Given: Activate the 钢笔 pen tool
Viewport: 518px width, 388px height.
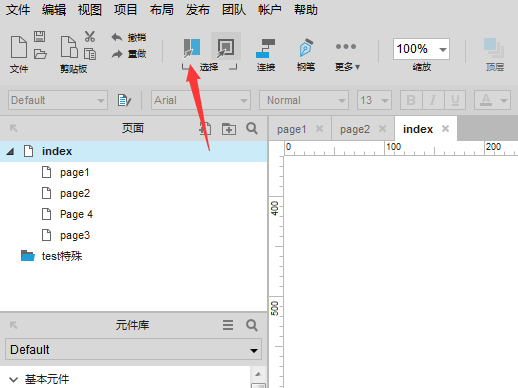Looking at the screenshot, I should point(306,54).
